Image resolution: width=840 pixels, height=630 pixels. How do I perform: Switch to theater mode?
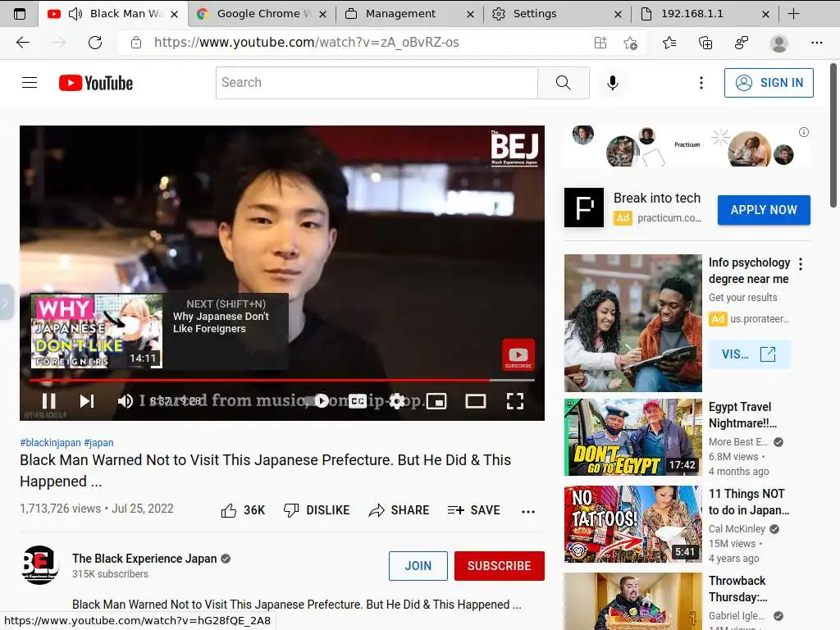(476, 400)
